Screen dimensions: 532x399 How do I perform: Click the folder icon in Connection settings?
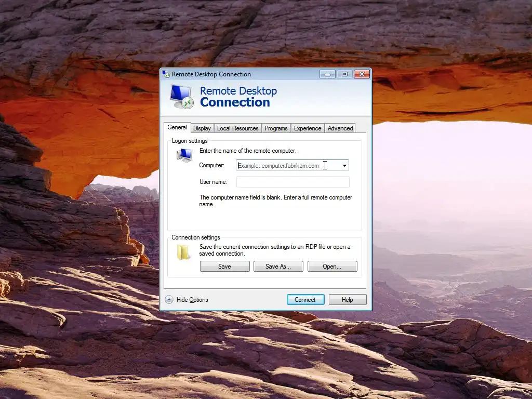(183, 253)
